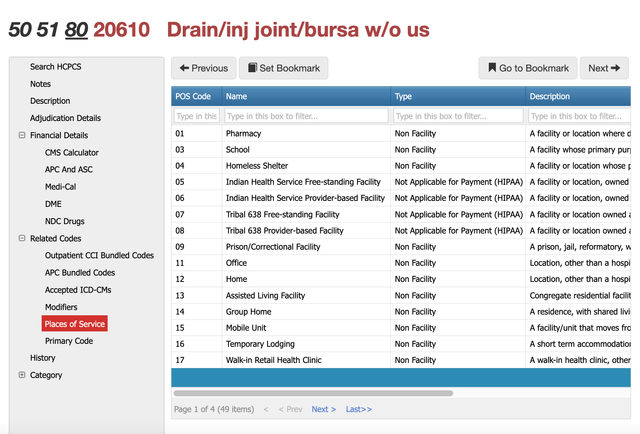Select the CMS Calculator sidebar item
Viewport: 640px width, 434px height.
point(72,153)
